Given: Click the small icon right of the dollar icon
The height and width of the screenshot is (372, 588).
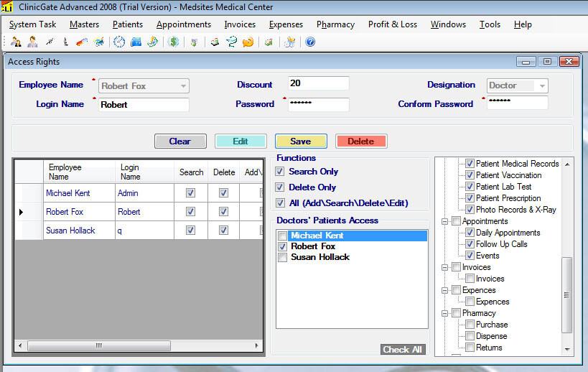Looking at the screenshot, I should pos(194,42).
